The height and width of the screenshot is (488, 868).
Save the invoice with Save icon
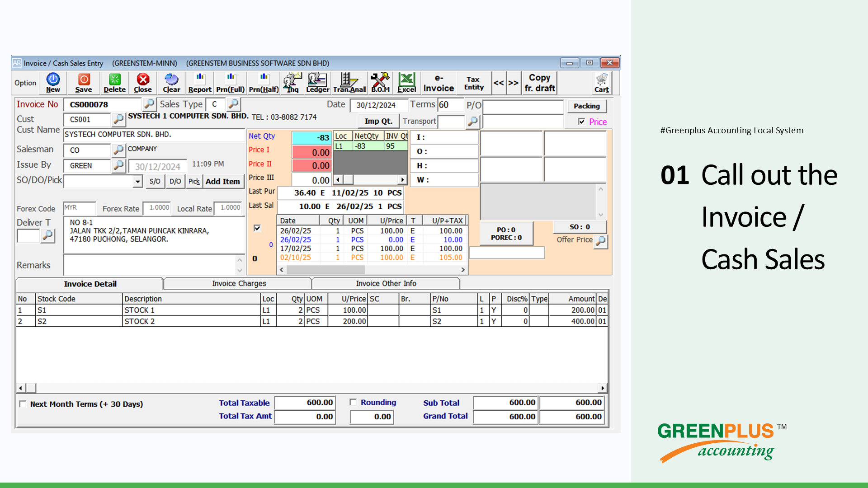click(84, 83)
